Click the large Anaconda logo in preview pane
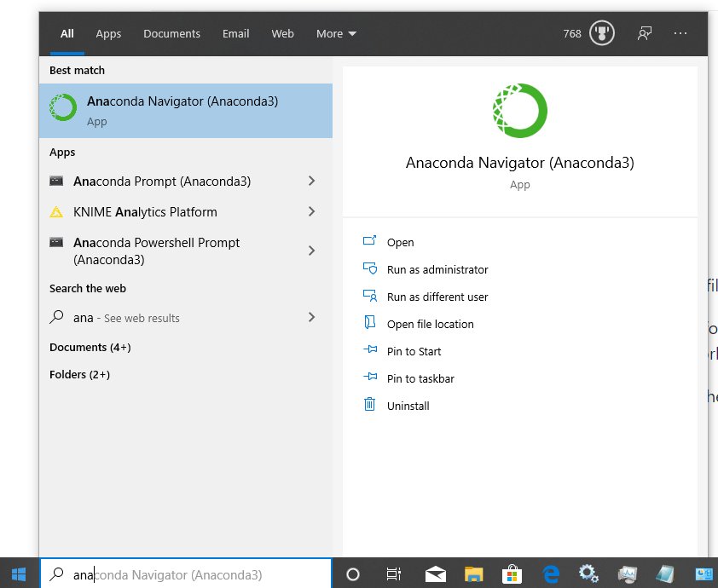This screenshot has height=588, width=718. pyautogui.click(x=519, y=110)
